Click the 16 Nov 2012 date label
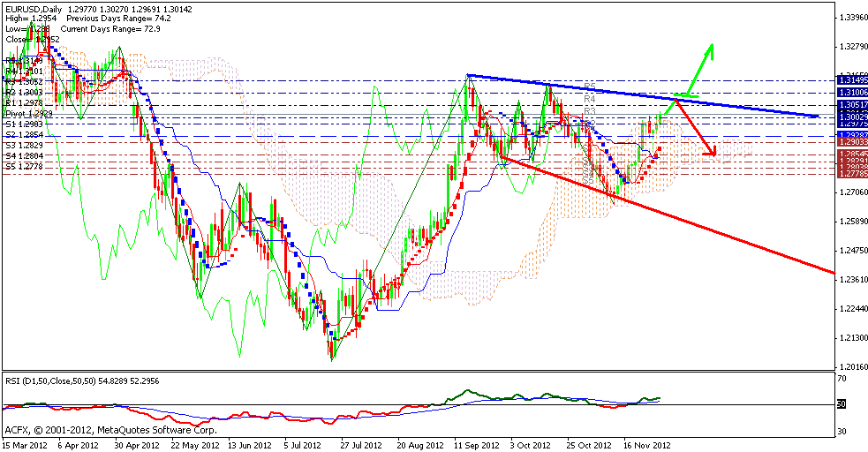 tap(648, 446)
